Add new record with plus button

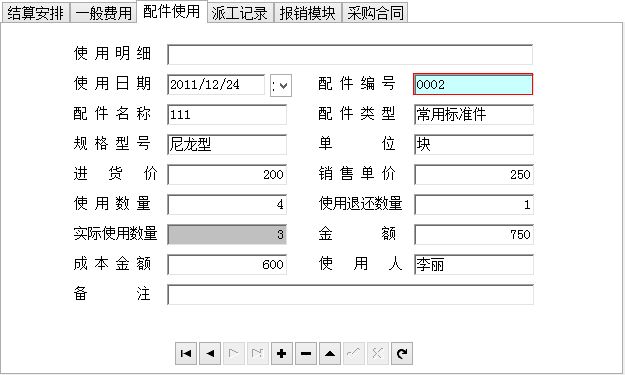(x=282, y=353)
